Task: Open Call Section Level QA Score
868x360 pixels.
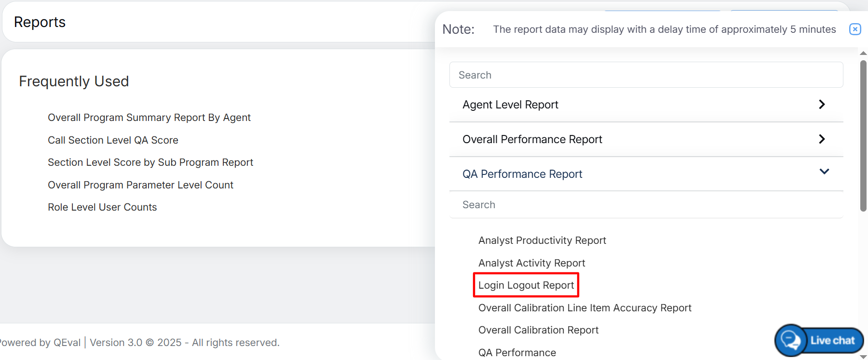Action: click(x=113, y=140)
